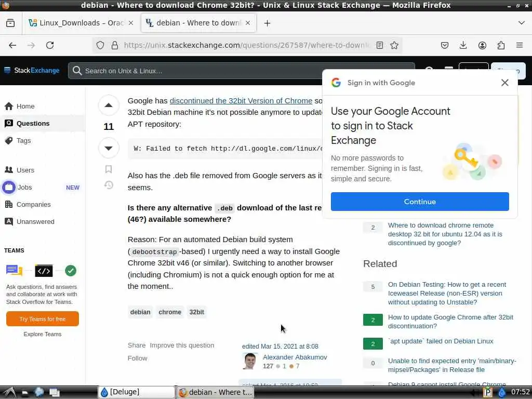Screen dimensions: 532x399
Task: Reload the current page
Action: [x=50, y=45]
